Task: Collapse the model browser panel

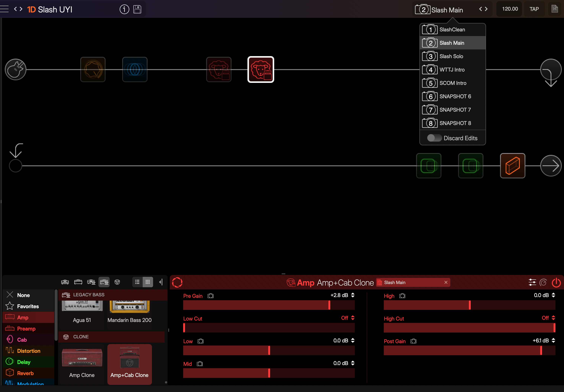Action: (x=161, y=282)
